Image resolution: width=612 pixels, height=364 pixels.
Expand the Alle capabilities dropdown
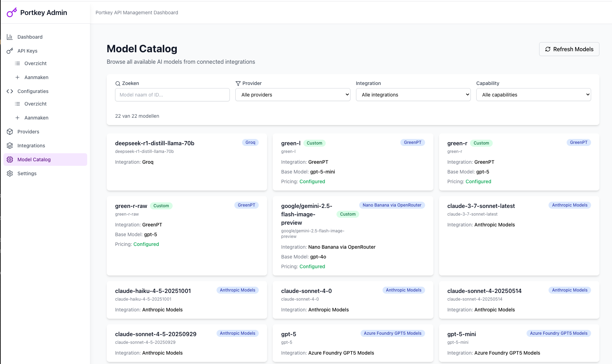click(x=533, y=95)
